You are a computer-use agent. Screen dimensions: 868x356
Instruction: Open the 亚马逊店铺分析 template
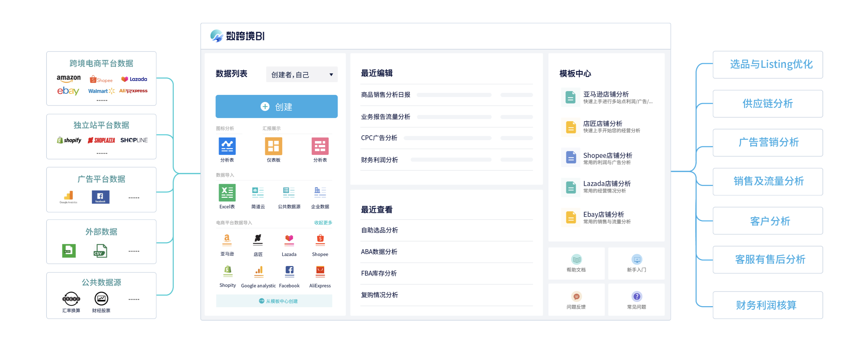(x=607, y=97)
